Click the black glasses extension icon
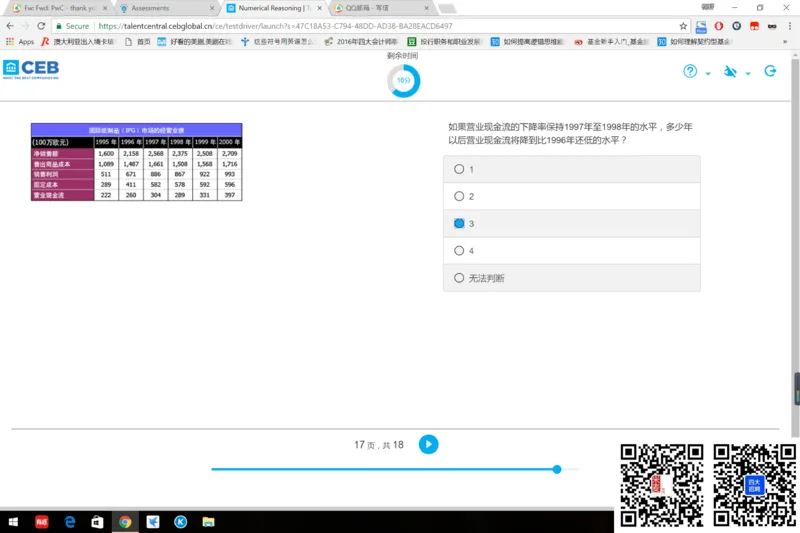The image size is (800, 533). 772,26
